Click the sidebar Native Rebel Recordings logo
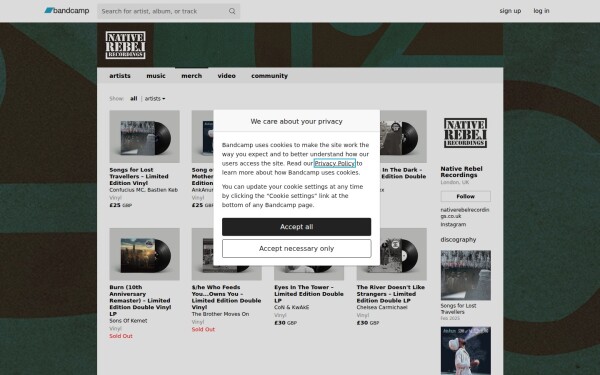 pyautogui.click(x=465, y=133)
